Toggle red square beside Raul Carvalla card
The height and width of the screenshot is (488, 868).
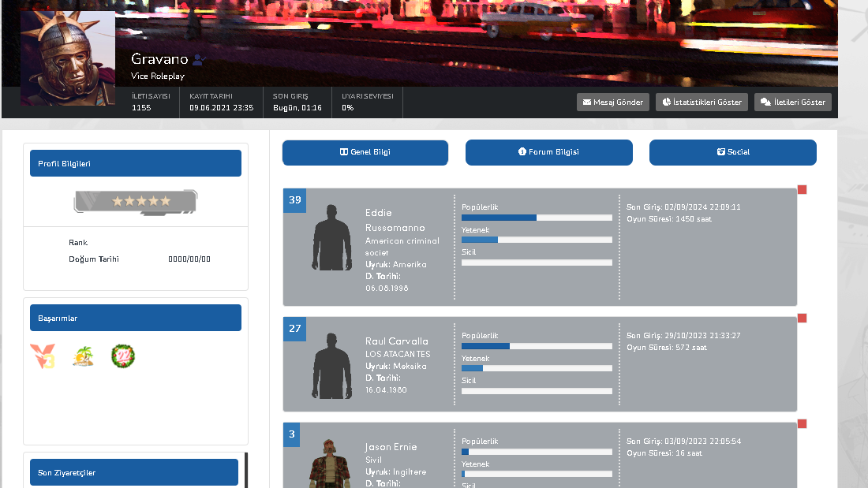point(803,319)
